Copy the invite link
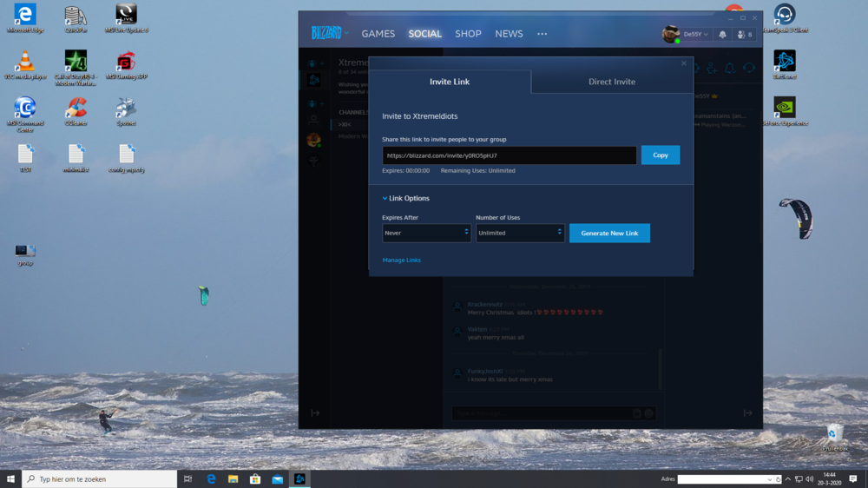This screenshot has width=868, height=488. 661,155
